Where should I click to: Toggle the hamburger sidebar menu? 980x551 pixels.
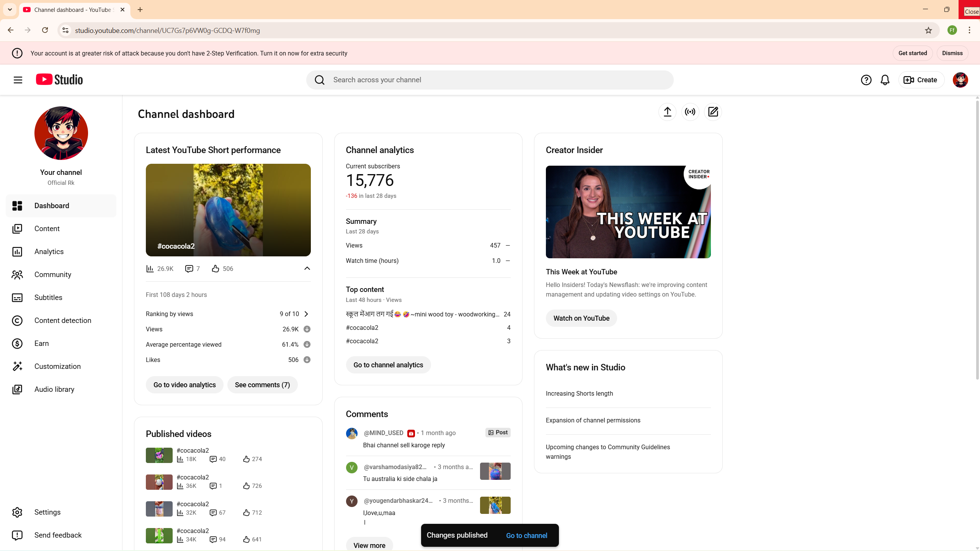[18, 80]
